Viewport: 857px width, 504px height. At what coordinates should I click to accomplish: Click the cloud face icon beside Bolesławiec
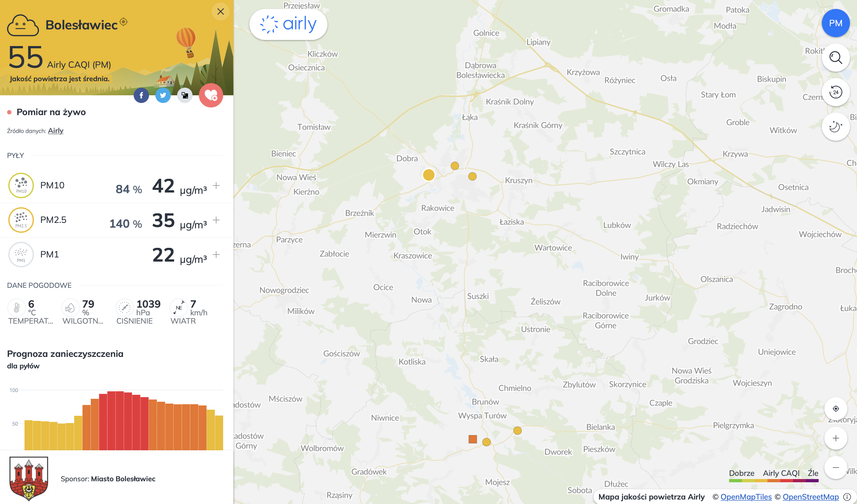point(23,25)
